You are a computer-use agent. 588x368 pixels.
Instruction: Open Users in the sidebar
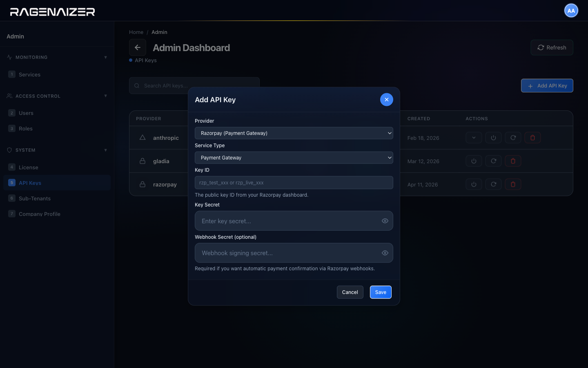click(x=57, y=113)
